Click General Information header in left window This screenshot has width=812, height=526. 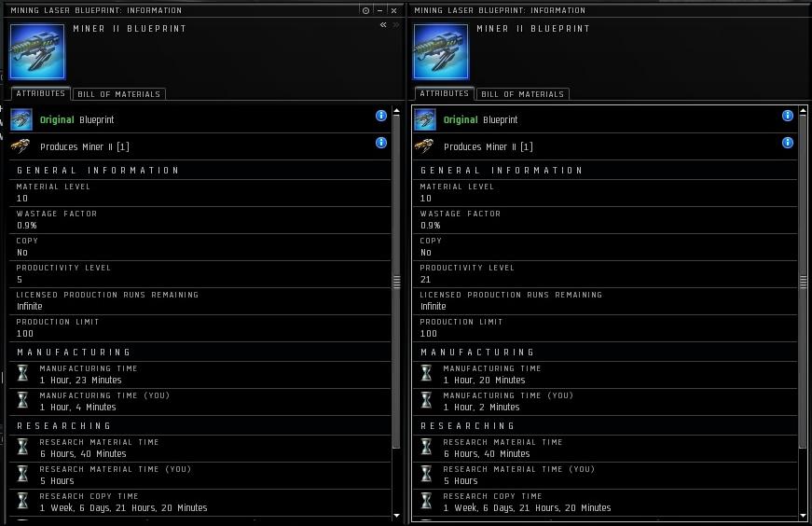(x=98, y=171)
